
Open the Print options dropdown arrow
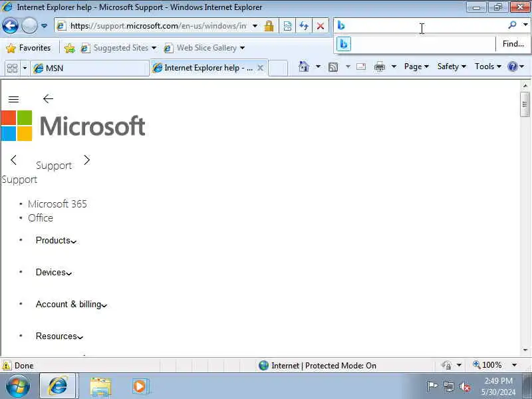click(394, 67)
